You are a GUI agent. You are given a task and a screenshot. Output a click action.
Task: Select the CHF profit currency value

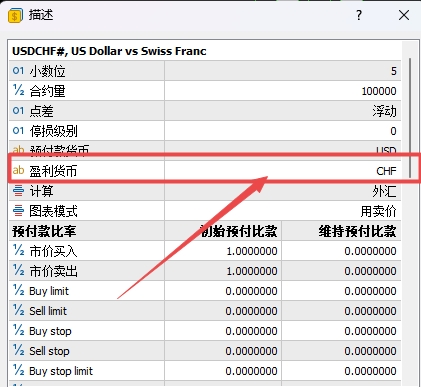pos(386,171)
